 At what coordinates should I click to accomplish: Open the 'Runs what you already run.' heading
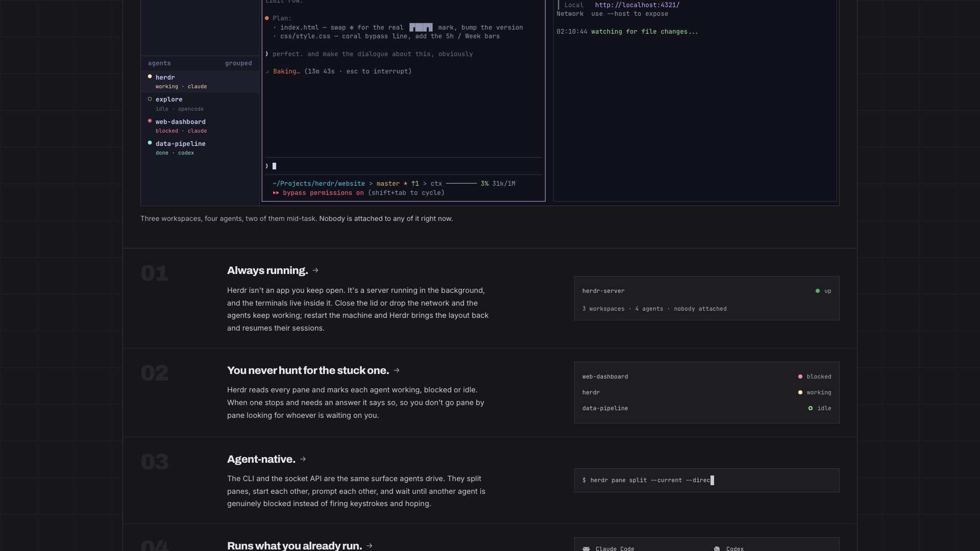295,546
